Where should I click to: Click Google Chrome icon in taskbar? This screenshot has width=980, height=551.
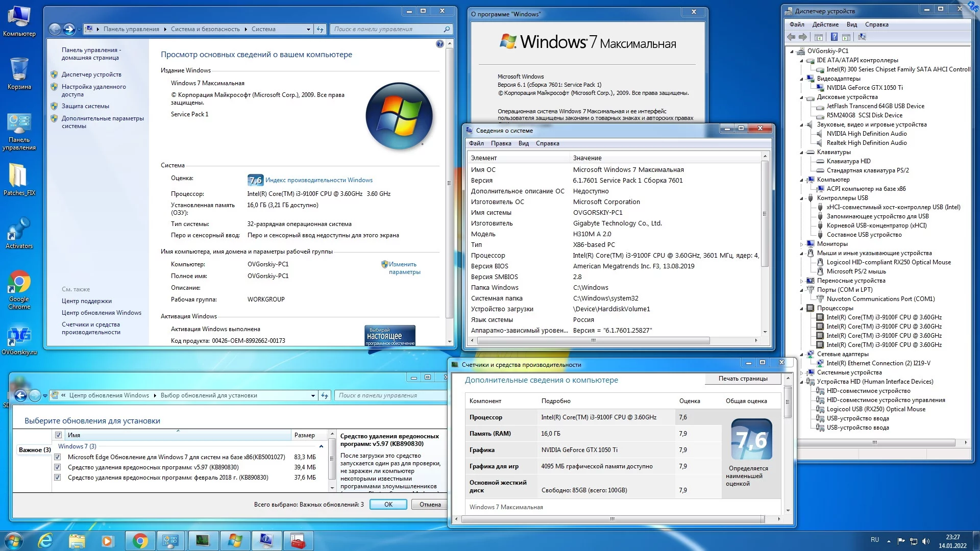140,540
